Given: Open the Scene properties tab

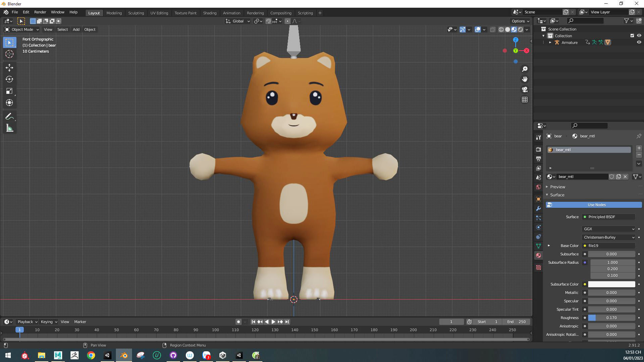Looking at the screenshot, I should [x=538, y=177].
